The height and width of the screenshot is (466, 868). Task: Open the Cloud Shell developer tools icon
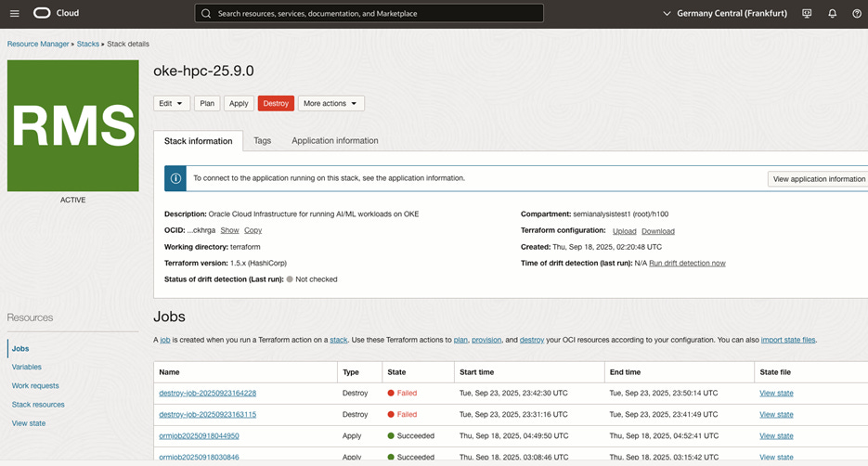807,13
